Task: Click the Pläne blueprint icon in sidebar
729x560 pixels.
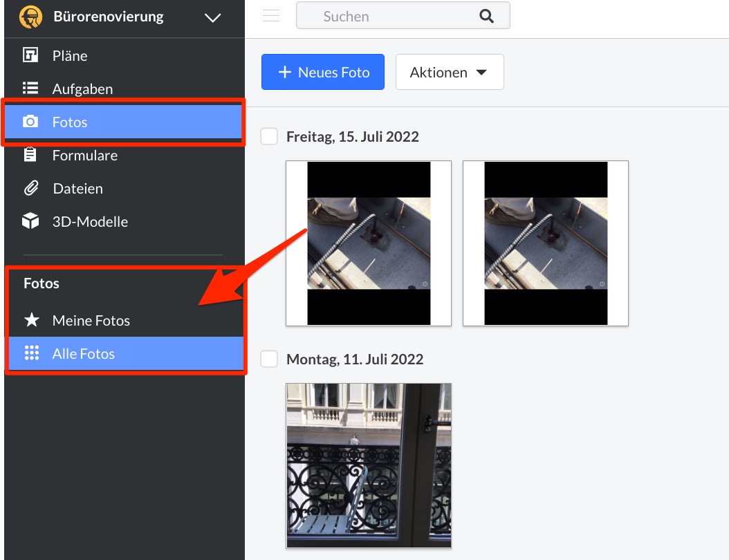Action: [x=30, y=55]
